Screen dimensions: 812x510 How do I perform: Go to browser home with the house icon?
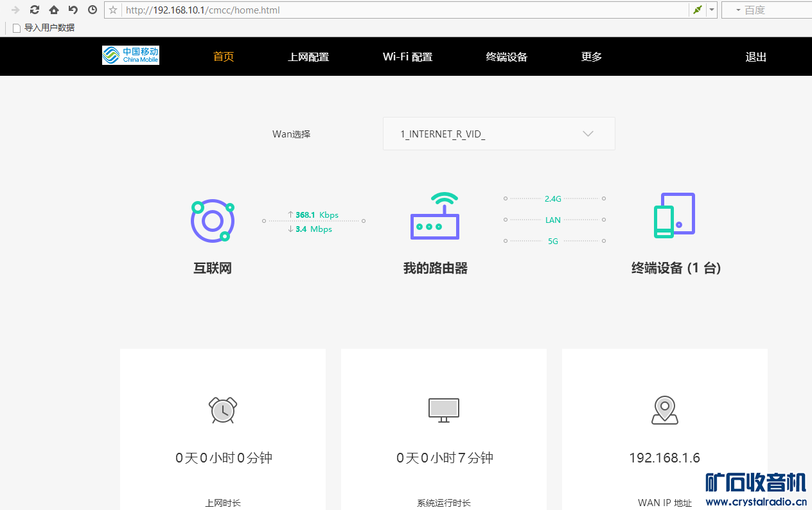click(x=54, y=10)
